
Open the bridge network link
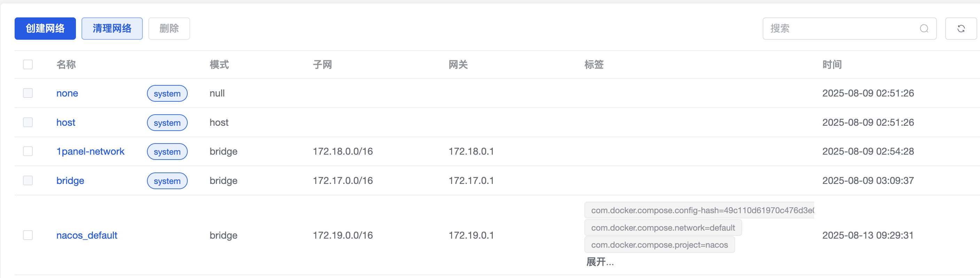(70, 181)
